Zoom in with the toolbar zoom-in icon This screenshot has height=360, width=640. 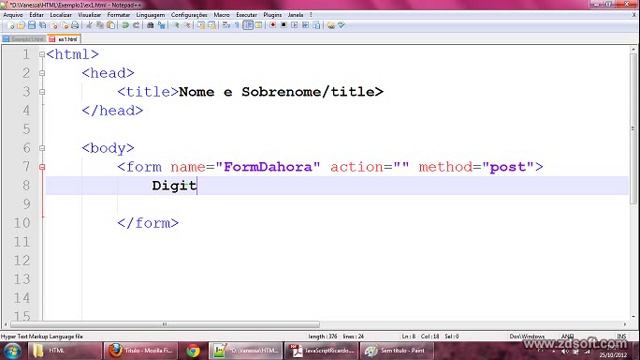point(176,25)
